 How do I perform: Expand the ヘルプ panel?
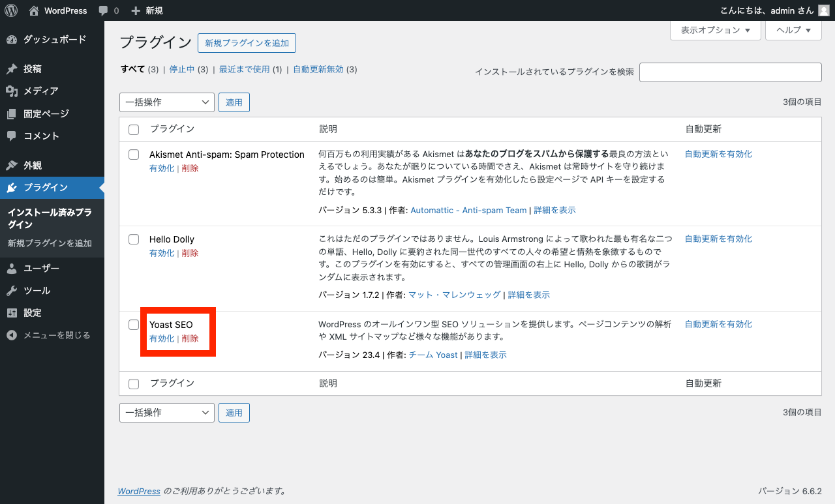[x=793, y=30]
